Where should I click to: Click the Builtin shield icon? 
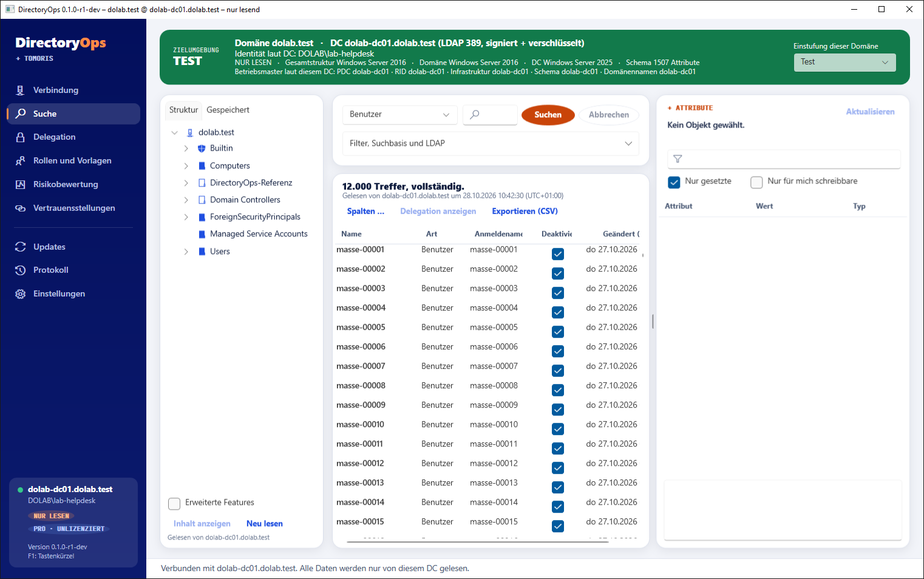pyautogui.click(x=202, y=148)
